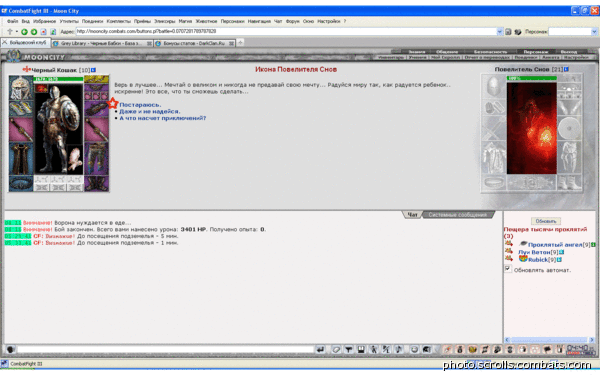The height and width of the screenshot is (375, 600).
Task: Choose dialog reply Постараюсь.
Action: (140, 104)
